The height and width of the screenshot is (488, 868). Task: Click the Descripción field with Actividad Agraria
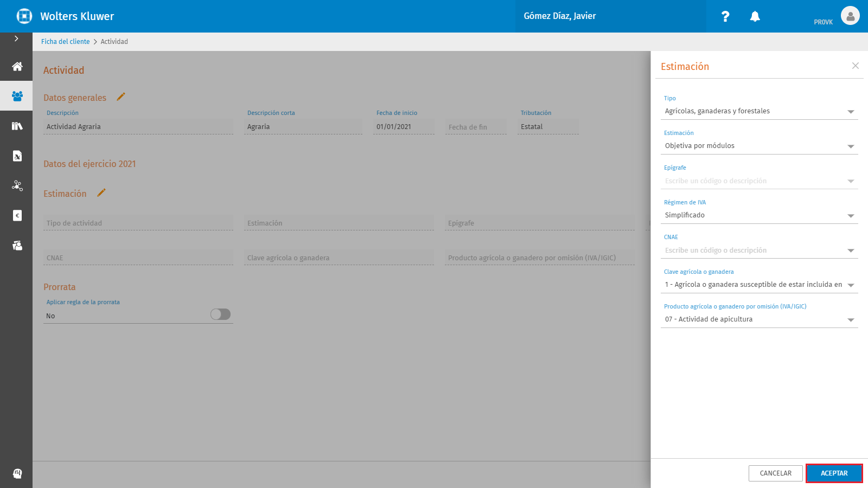click(x=138, y=127)
